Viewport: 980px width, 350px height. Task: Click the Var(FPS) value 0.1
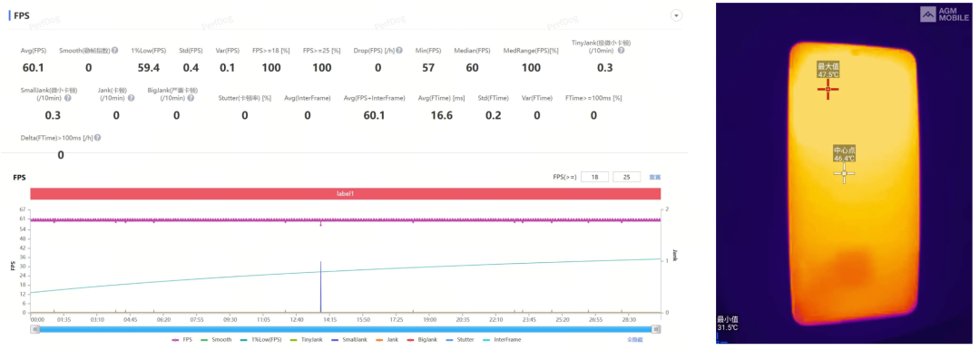pos(228,67)
